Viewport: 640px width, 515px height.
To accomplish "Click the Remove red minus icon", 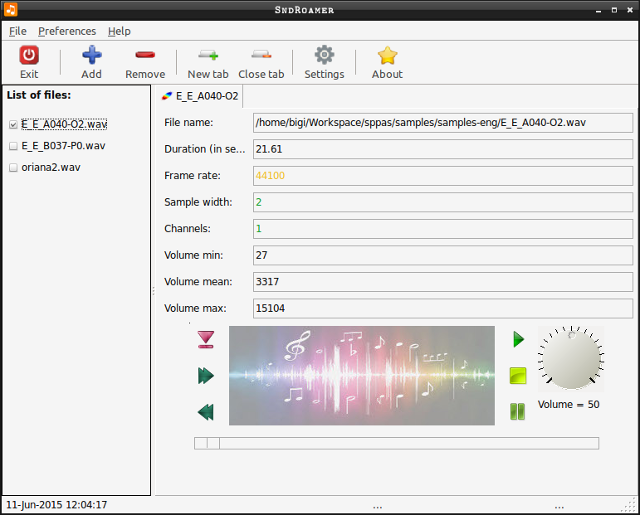I will [145, 55].
